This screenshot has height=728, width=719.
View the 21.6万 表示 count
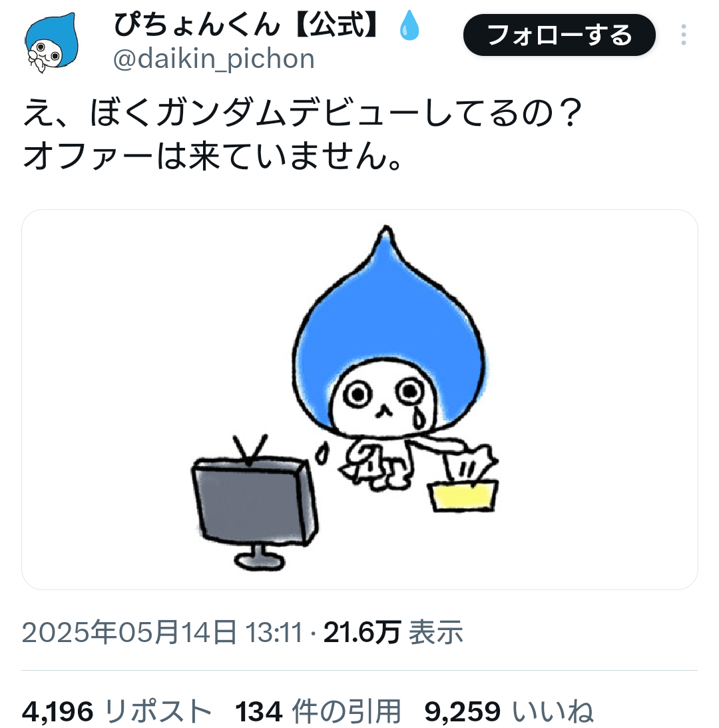[x=393, y=632]
